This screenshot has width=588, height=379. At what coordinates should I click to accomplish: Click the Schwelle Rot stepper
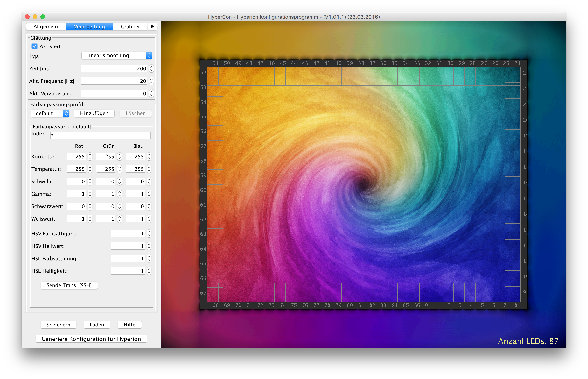[90, 181]
